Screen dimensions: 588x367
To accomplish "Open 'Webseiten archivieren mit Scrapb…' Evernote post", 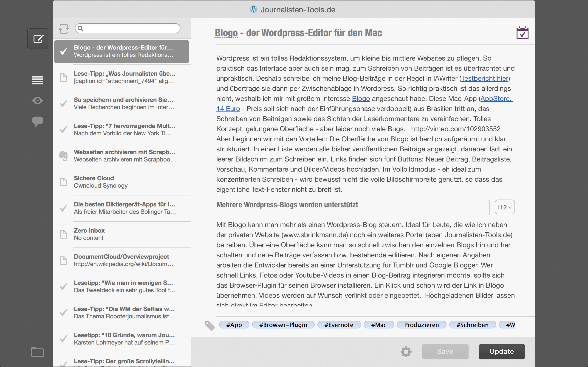I will (124, 156).
